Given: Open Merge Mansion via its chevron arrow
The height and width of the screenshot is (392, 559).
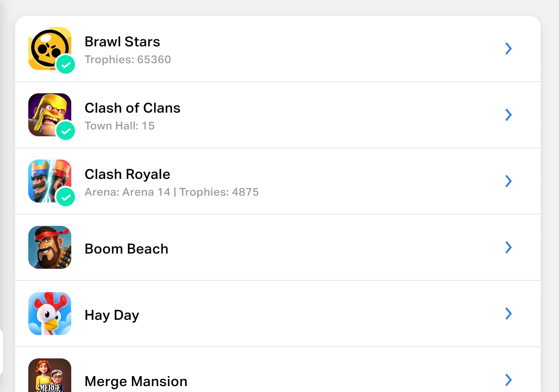Looking at the screenshot, I should [508, 380].
